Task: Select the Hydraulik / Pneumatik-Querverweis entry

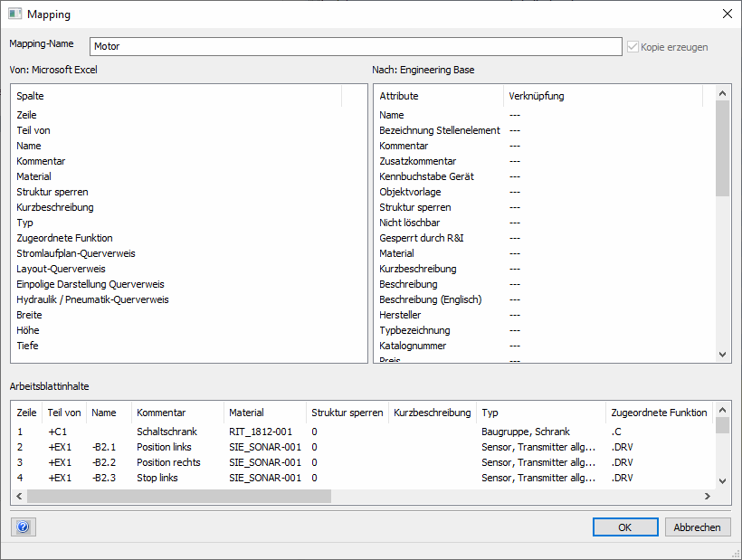Action: [92, 299]
